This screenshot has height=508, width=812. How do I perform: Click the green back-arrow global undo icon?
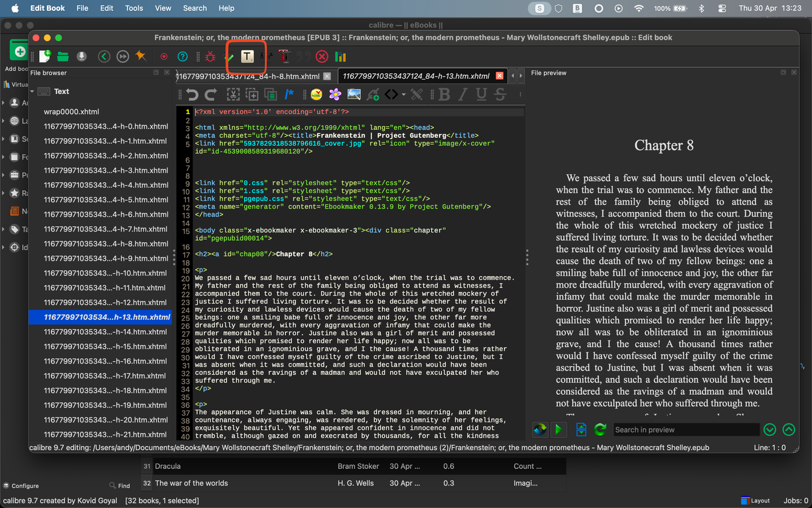click(104, 57)
